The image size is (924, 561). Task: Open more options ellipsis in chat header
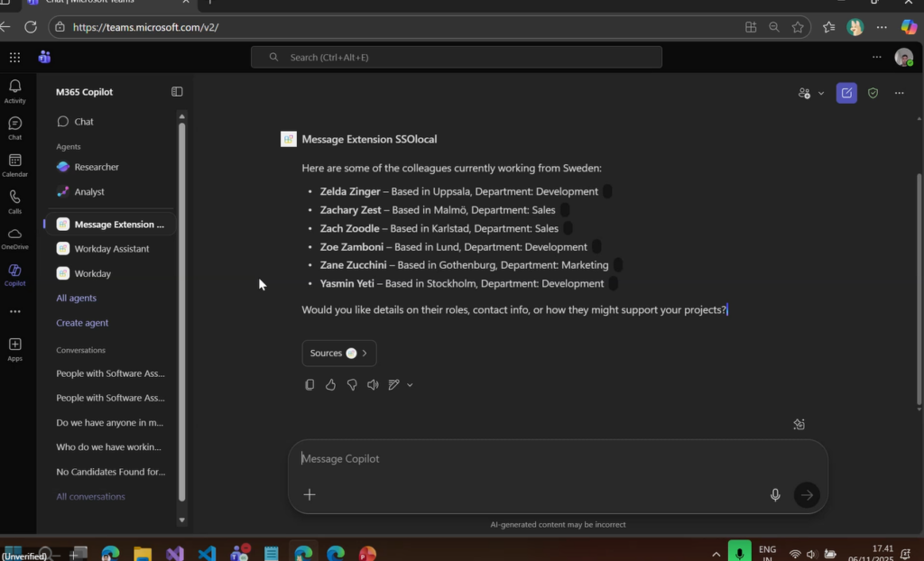(x=899, y=93)
